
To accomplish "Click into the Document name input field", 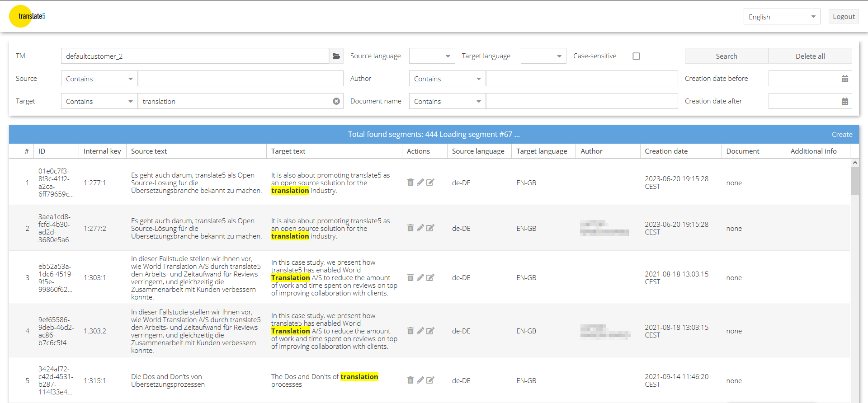I will tap(581, 101).
